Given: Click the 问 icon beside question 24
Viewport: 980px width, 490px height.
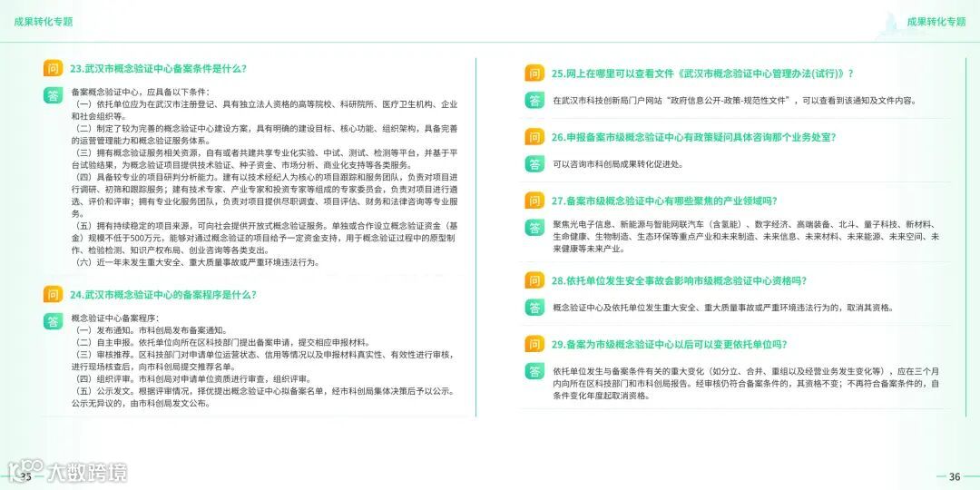Looking at the screenshot, I should [54, 294].
